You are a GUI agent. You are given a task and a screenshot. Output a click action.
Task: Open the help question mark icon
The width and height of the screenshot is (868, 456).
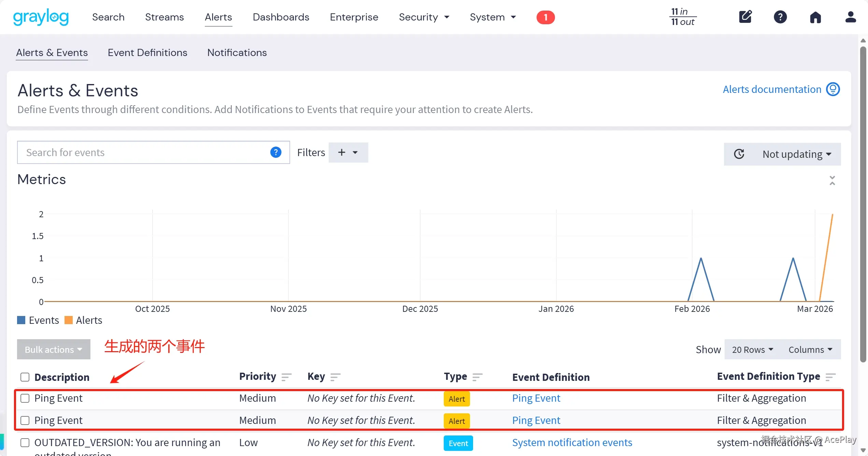point(780,17)
